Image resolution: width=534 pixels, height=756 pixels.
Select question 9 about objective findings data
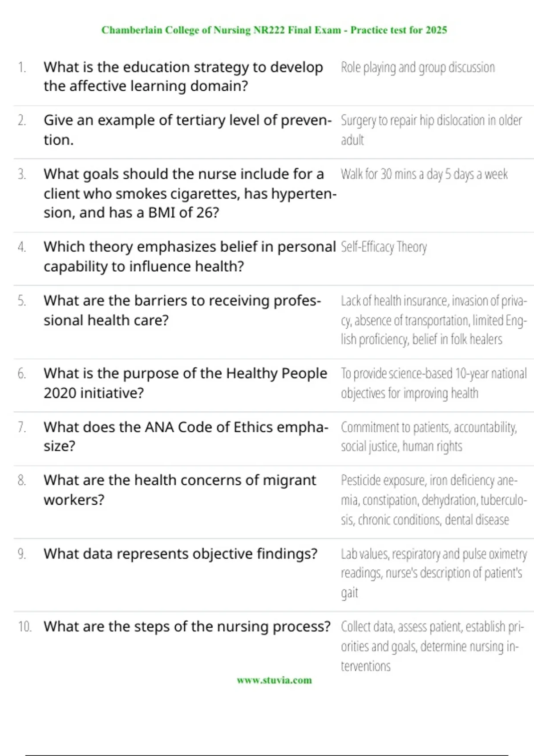tap(181, 554)
